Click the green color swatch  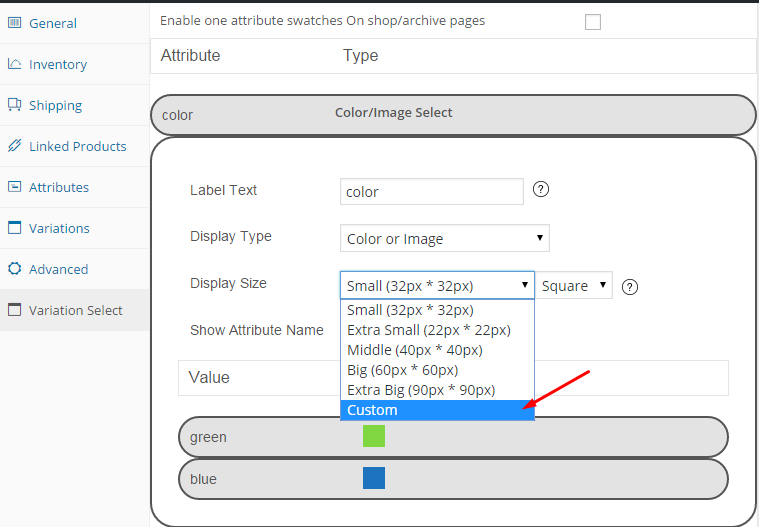click(374, 436)
